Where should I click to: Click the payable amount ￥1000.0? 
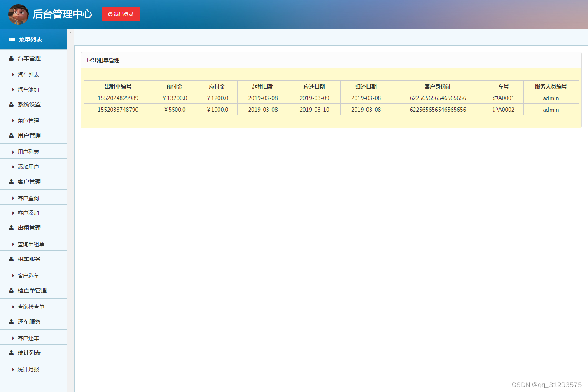(217, 110)
